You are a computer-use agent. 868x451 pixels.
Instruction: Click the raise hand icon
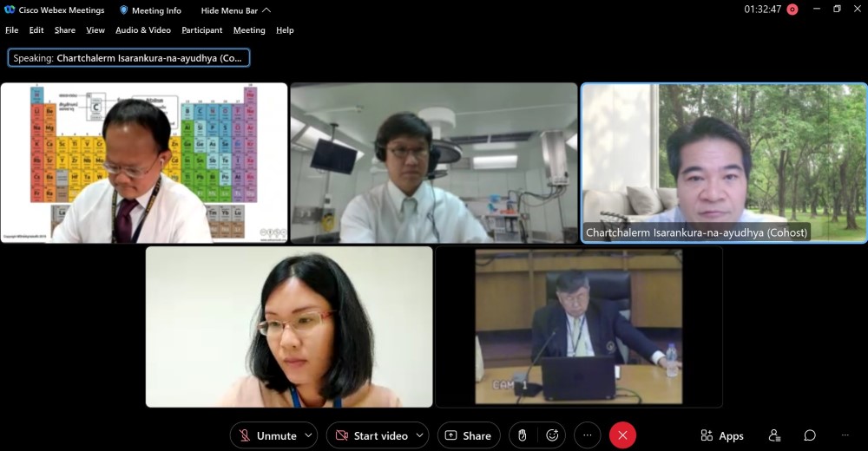[523, 435]
